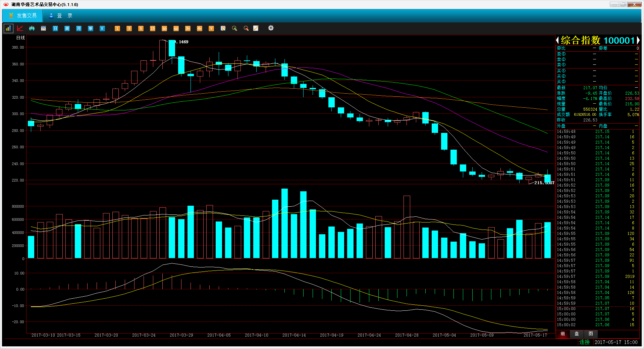
Task: Click the 日线 chart label
Action: (20, 38)
